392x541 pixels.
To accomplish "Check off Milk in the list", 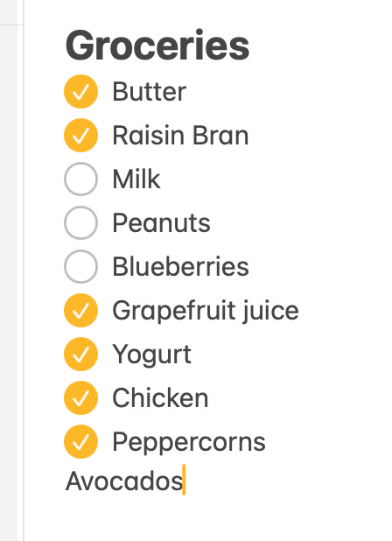I will click(81, 179).
